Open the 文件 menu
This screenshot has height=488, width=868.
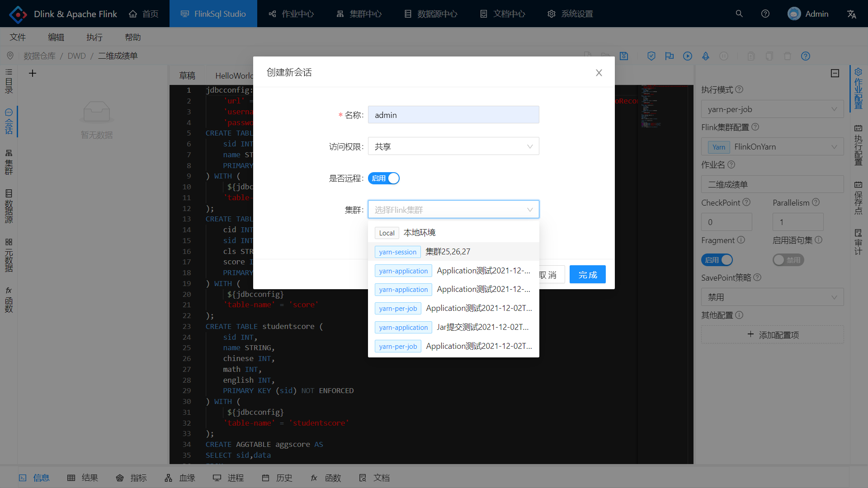[x=18, y=37]
